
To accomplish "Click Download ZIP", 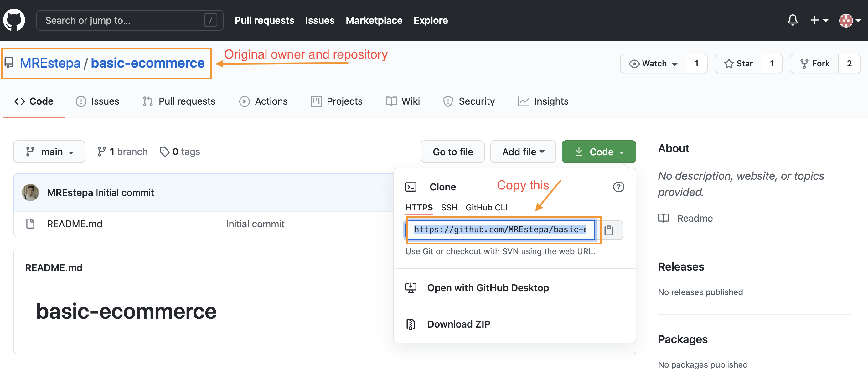I will 459,324.
